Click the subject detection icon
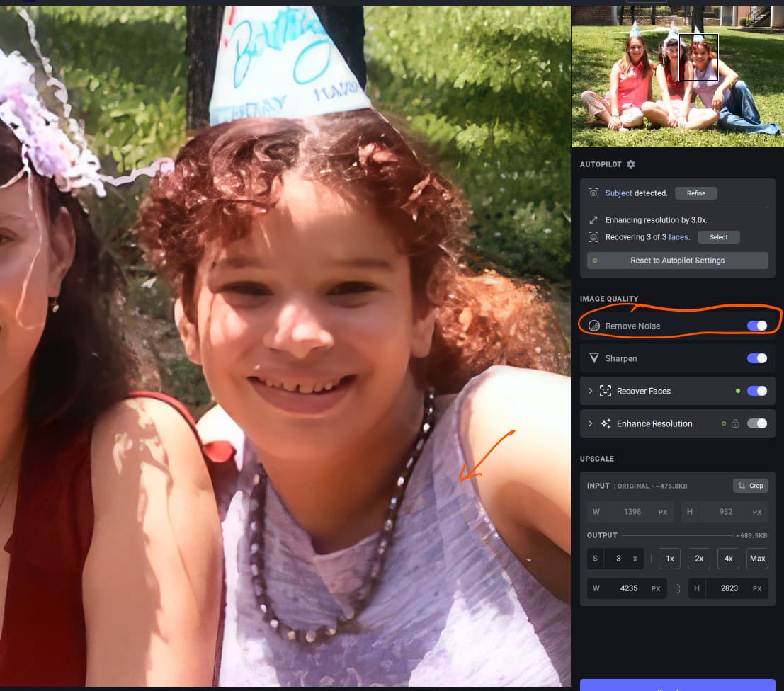Viewport: 784px width, 691px height. pyautogui.click(x=593, y=193)
